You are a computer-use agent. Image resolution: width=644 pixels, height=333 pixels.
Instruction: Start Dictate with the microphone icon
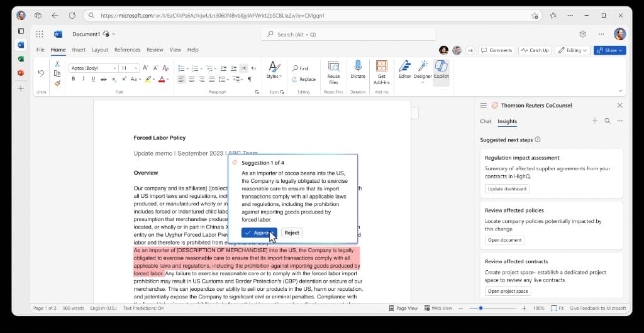(358, 70)
